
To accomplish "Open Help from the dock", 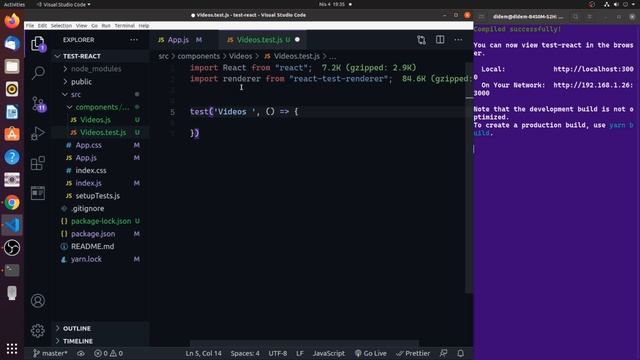I will pyautogui.click(x=12, y=157).
